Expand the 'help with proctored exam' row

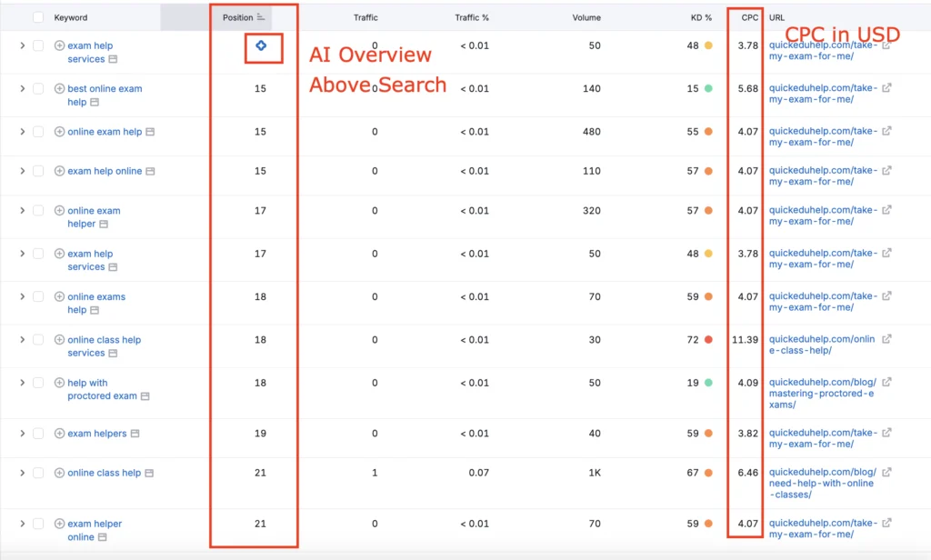(22, 383)
